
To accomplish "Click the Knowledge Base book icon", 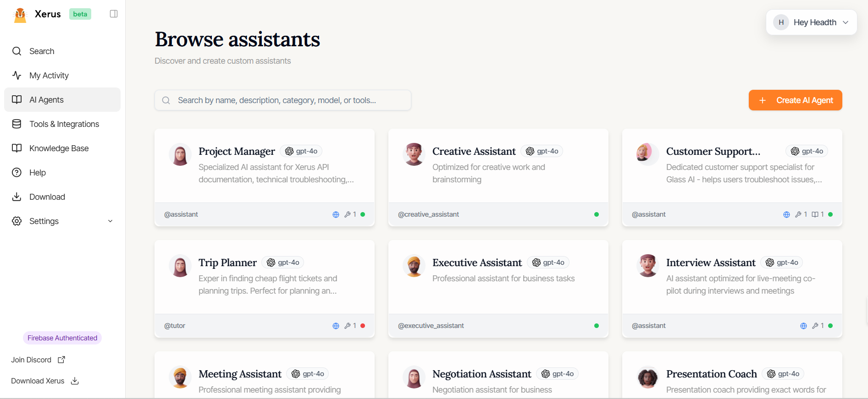I will pos(17,148).
